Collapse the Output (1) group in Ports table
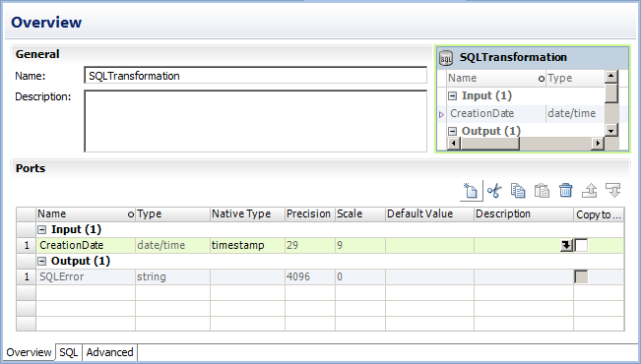Viewport: 641px width, 364px height. pos(41,262)
